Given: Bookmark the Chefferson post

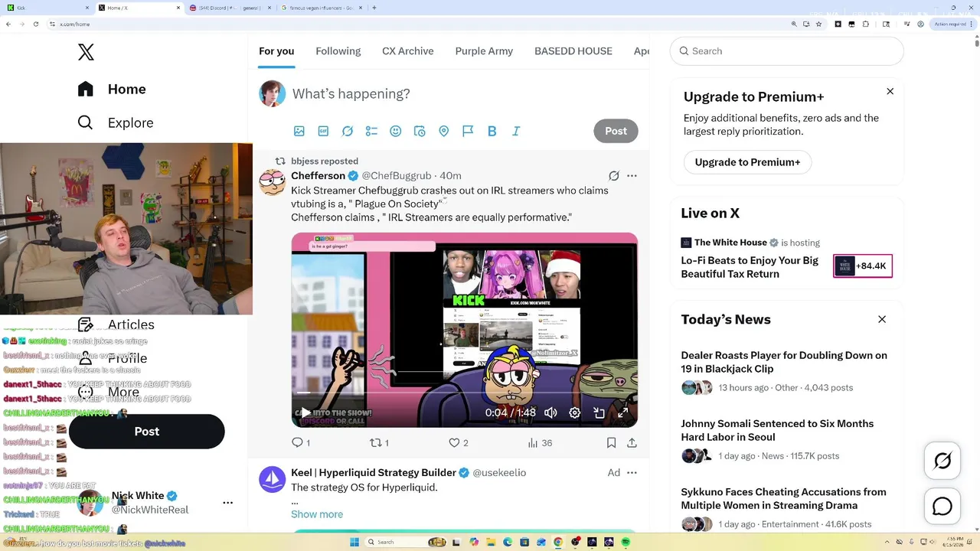Looking at the screenshot, I should pyautogui.click(x=611, y=442).
